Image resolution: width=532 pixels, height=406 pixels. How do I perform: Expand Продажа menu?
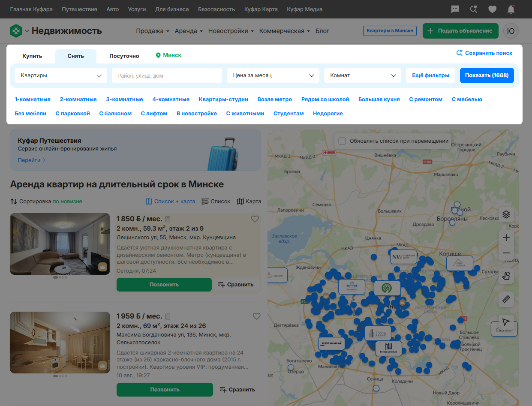153,31
